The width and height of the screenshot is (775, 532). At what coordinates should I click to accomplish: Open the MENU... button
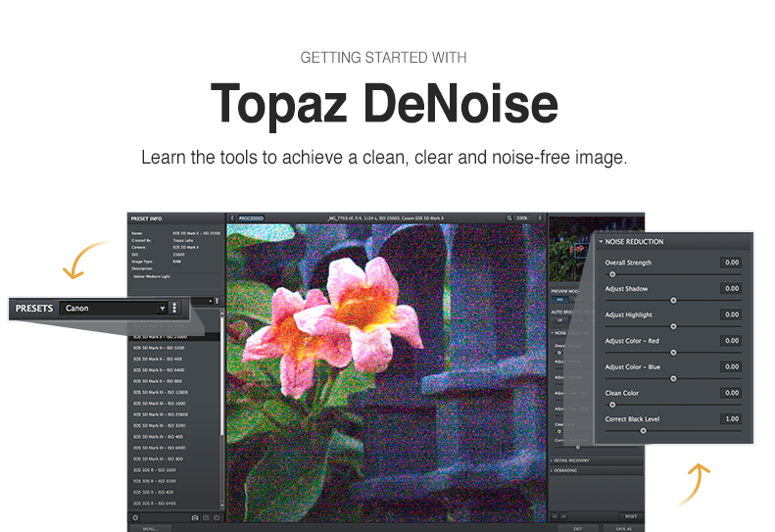tap(150, 528)
